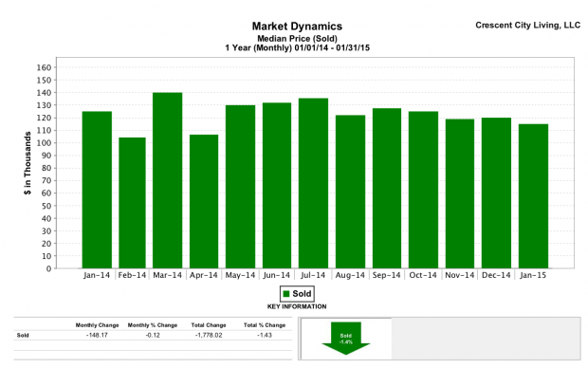Click the Market Dynamics chart title
Image resolution: width=588 pixels, height=368 pixels.
coord(297,27)
